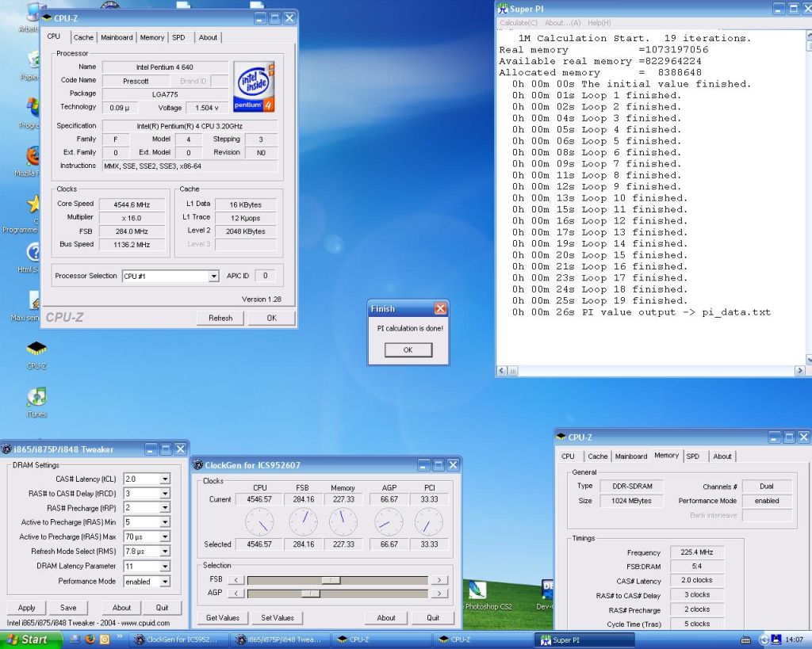Image resolution: width=812 pixels, height=649 pixels.
Task: Switch to Cache tab in top CPU-Z
Action: (83, 37)
